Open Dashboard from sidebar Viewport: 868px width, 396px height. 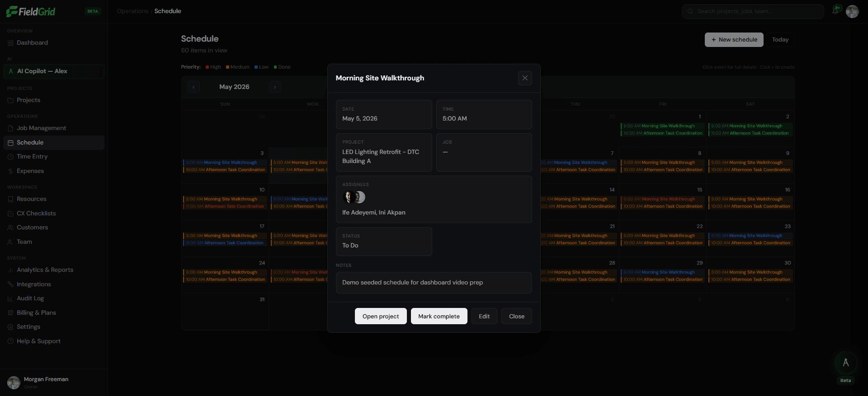click(54, 43)
